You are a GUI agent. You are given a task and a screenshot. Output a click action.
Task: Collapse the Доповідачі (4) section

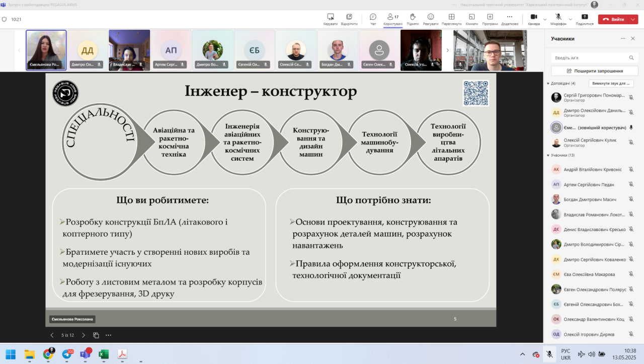pyautogui.click(x=548, y=84)
